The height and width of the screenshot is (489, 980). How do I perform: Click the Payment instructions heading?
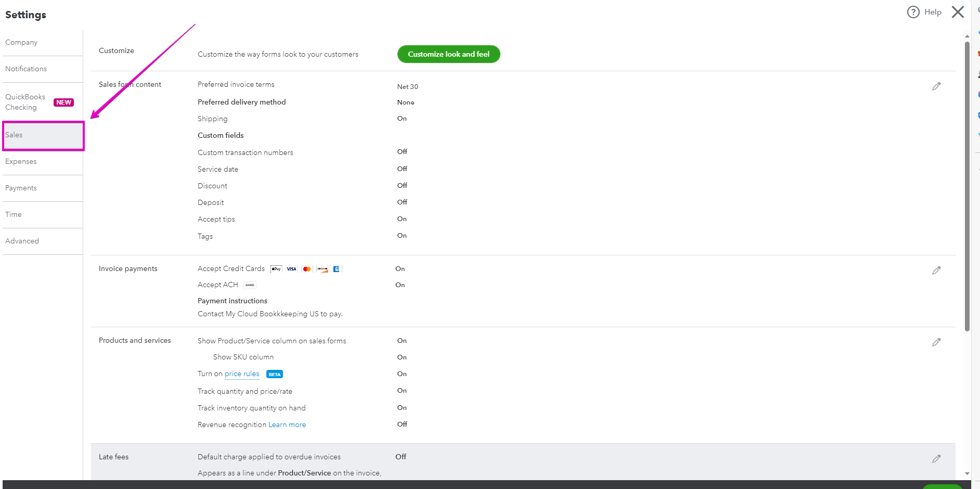click(233, 301)
